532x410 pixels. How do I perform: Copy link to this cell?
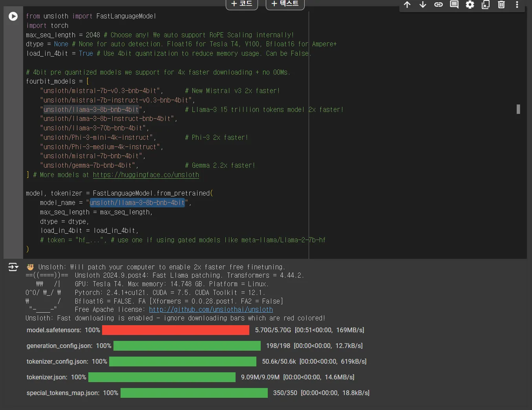439,5
